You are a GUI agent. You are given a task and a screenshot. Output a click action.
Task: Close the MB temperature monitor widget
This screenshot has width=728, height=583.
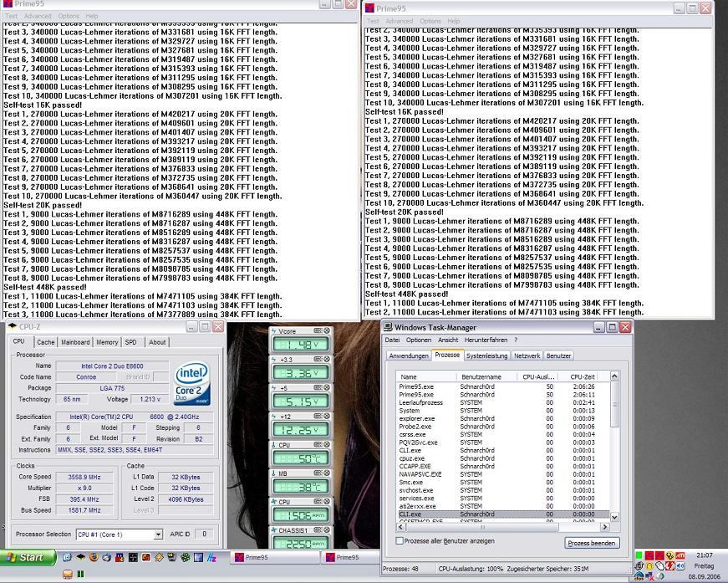(327, 473)
